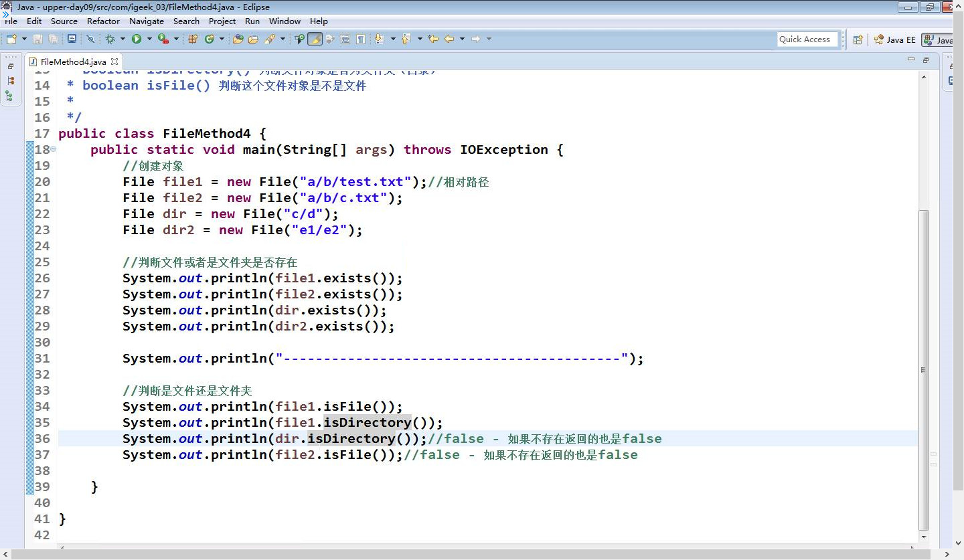The width and height of the screenshot is (964, 560).
Task: Expand the Debug configurations dropdown
Action: [123, 39]
